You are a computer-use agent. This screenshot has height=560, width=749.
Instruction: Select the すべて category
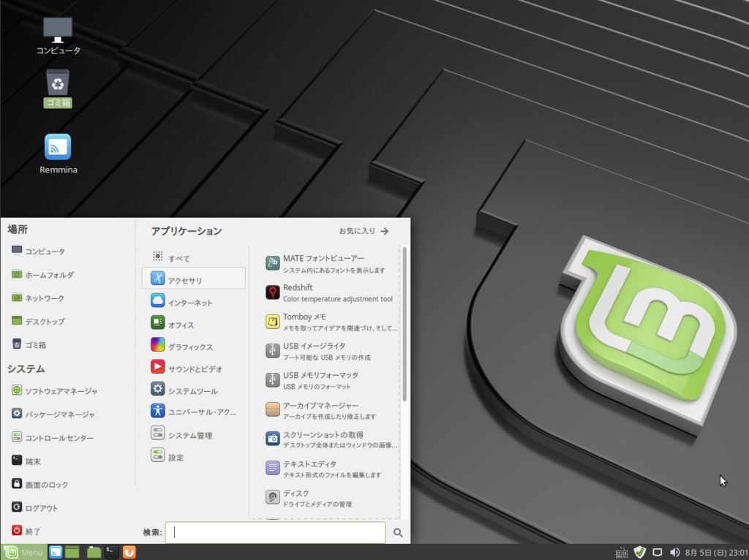(193, 257)
